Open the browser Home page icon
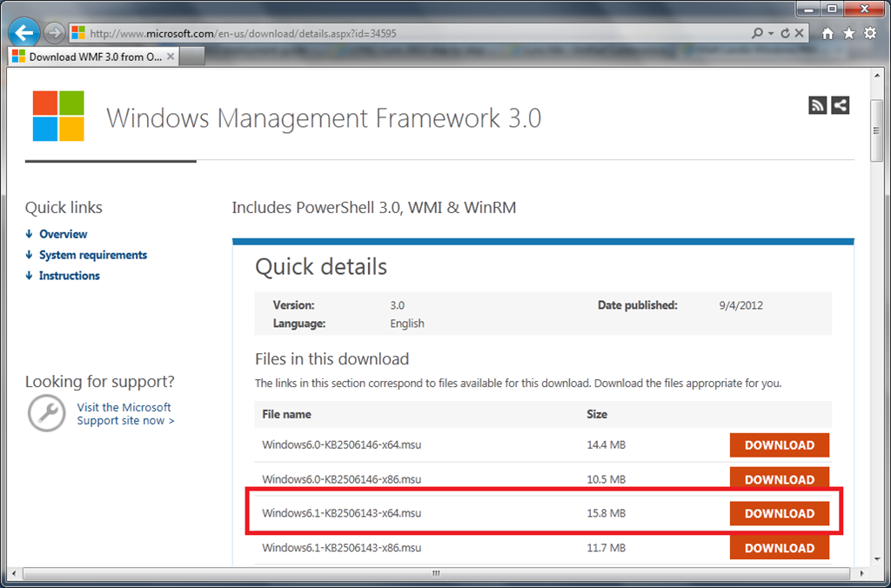This screenshot has width=891, height=588. pos(828,34)
